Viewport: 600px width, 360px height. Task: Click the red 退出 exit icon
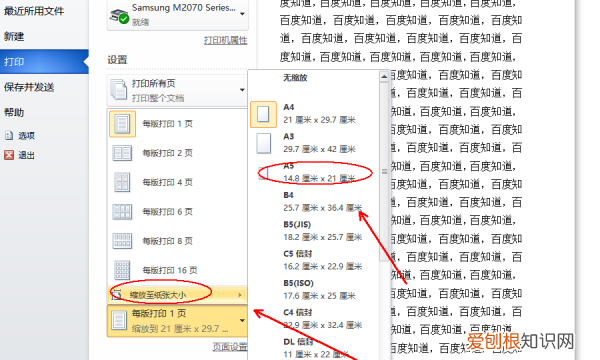click(9, 155)
